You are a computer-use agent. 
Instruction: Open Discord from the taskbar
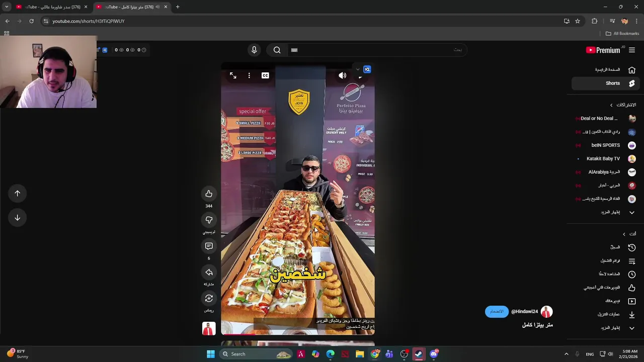pos(434,354)
